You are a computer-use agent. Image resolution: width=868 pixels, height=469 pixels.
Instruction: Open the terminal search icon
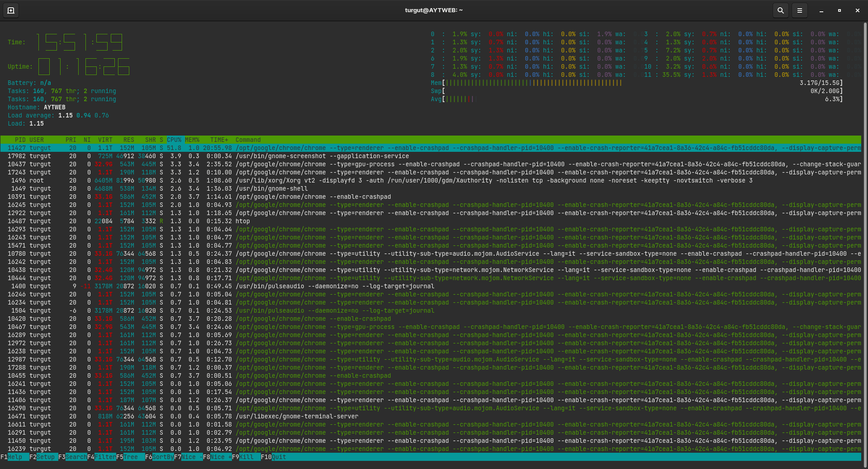pyautogui.click(x=780, y=10)
